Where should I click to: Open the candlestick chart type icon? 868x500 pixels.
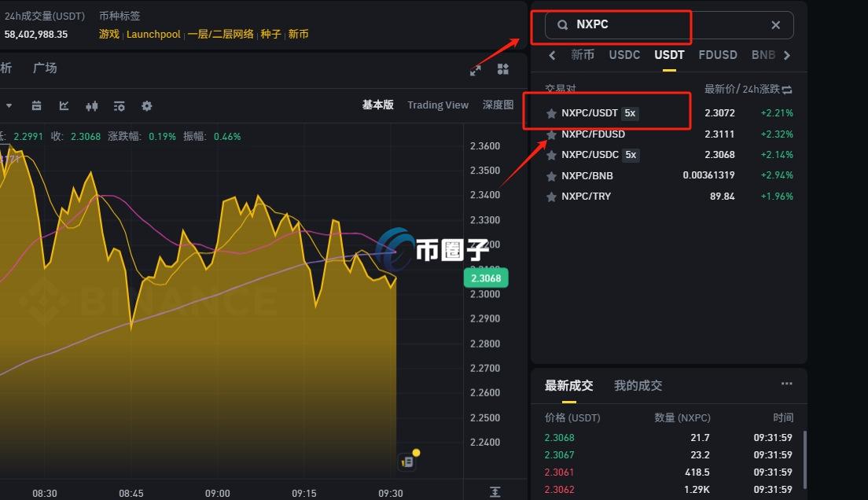(x=91, y=105)
